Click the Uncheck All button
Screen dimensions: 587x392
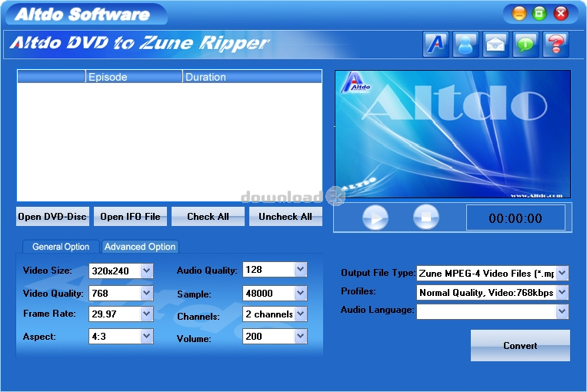[x=285, y=217]
